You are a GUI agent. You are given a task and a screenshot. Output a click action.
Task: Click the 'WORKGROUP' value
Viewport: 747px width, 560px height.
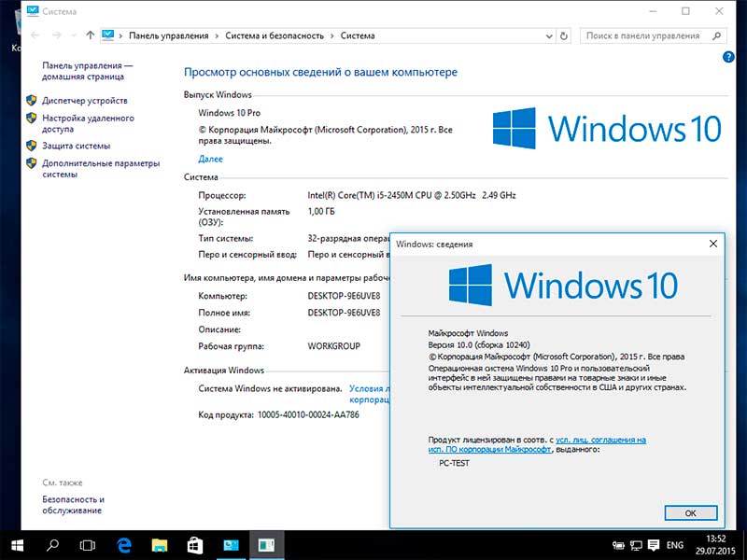point(334,346)
